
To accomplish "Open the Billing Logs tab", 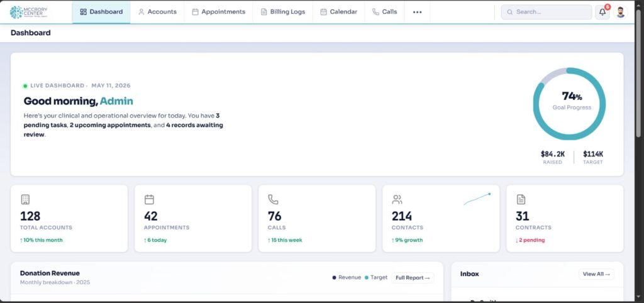I will 283,12.
